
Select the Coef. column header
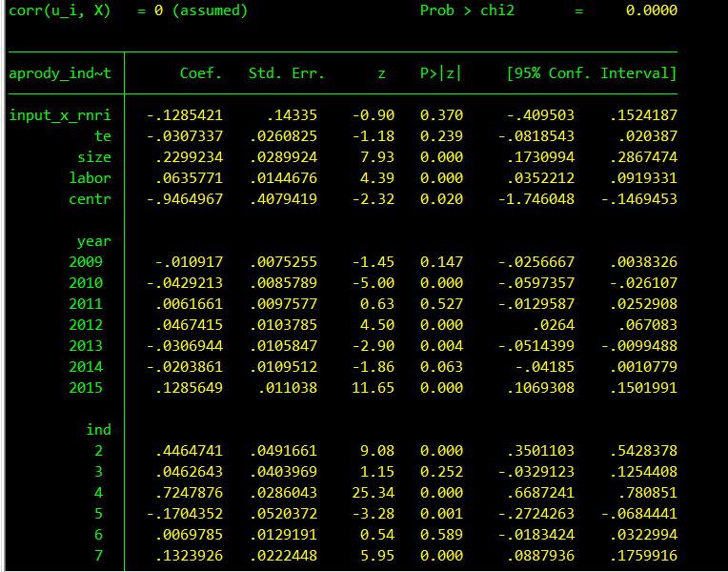click(x=201, y=73)
